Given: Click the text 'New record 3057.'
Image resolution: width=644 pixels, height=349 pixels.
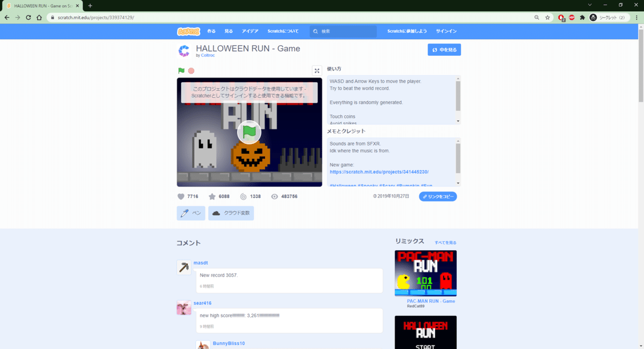Looking at the screenshot, I should pyautogui.click(x=218, y=275).
